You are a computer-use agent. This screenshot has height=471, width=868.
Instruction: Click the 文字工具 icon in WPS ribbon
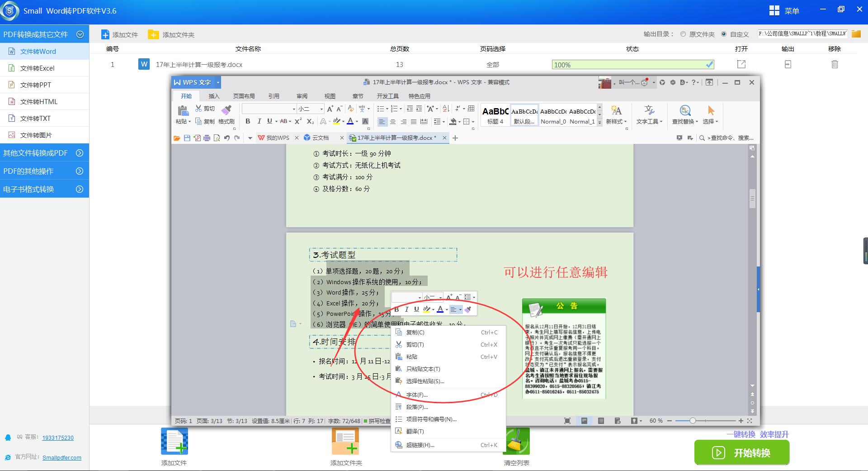point(649,111)
